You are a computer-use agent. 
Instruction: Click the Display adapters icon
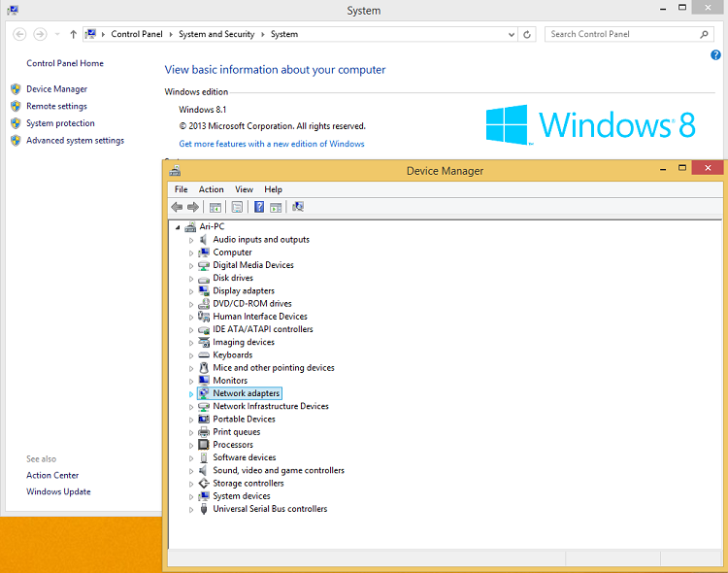(204, 290)
